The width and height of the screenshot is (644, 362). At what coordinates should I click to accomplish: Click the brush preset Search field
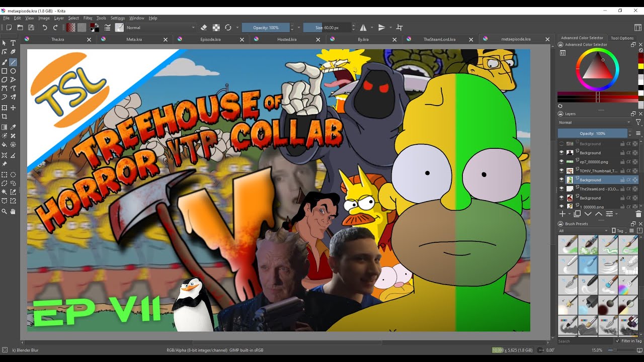(585, 341)
